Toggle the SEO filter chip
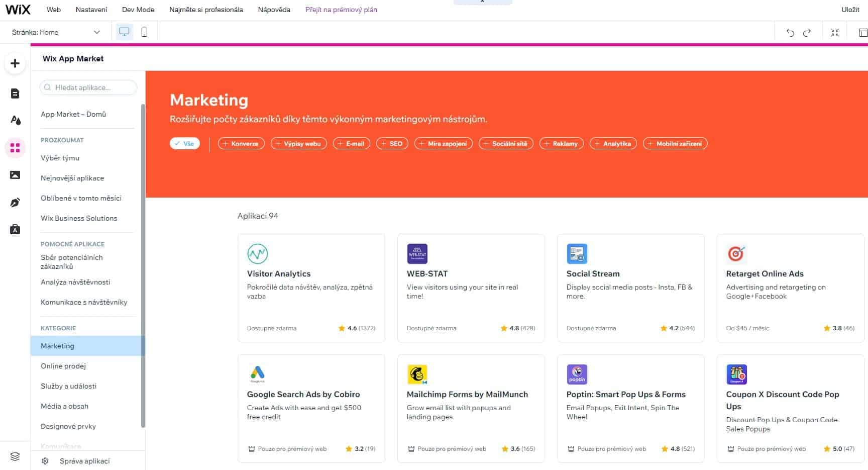 [x=392, y=144]
